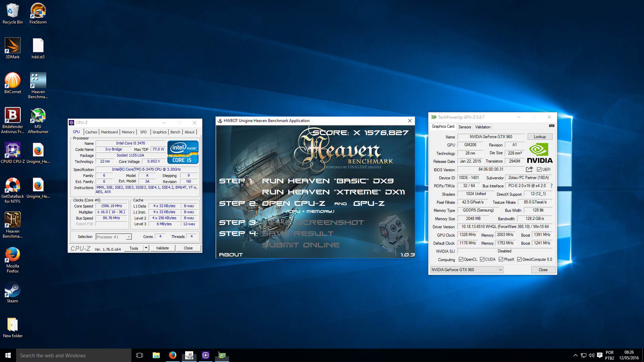
Task: Click ABOUT in Heaven Benchmark app
Action: pyautogui.click(x=231, y=255)
